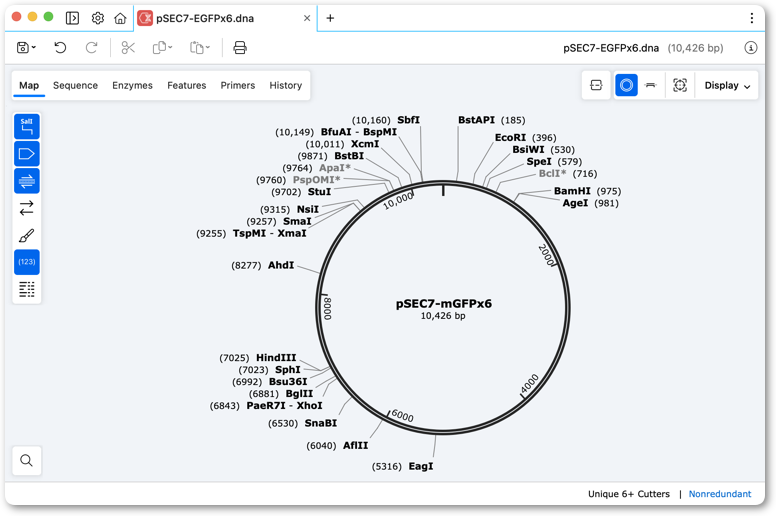
Task: Select the AhdI enzyme site label
Action: click(281, 265)
